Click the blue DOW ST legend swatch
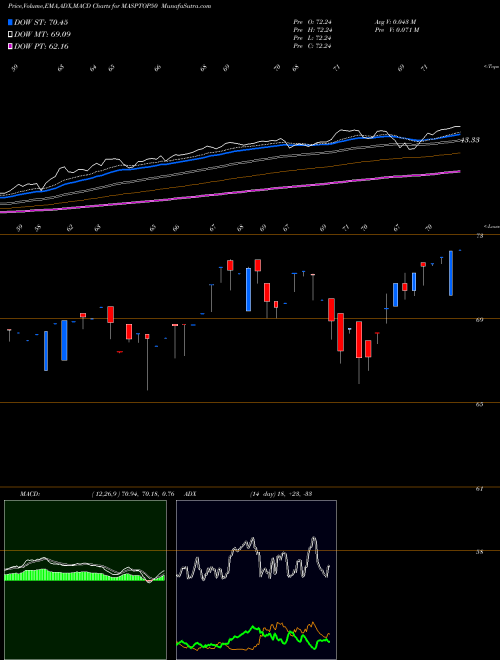The image size is (500, 660). click(10, 22)
